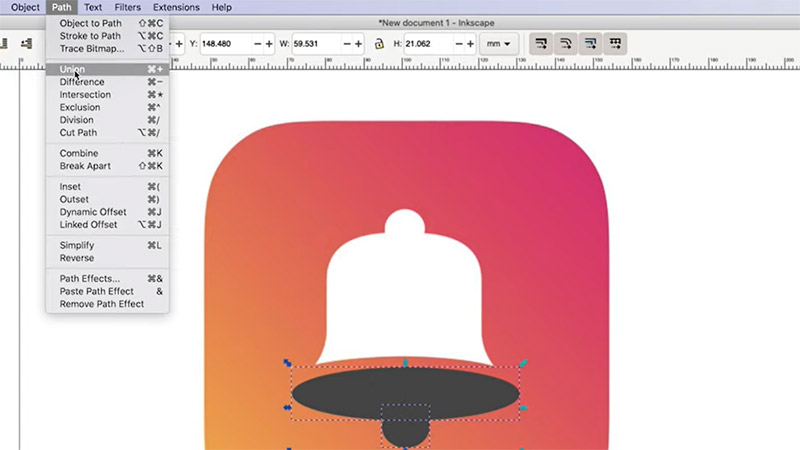Open the Extensions menu
Image resolution: width=800 pixels, height=450 pixels.
176,7
